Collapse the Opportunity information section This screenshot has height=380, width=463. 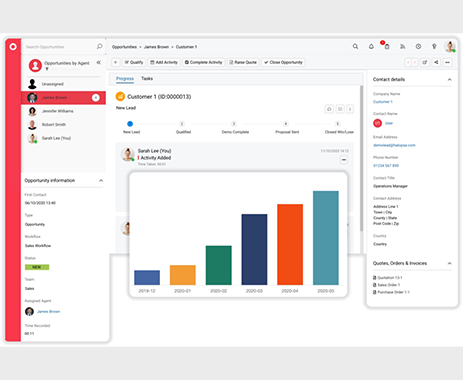(x=101, y=181)
